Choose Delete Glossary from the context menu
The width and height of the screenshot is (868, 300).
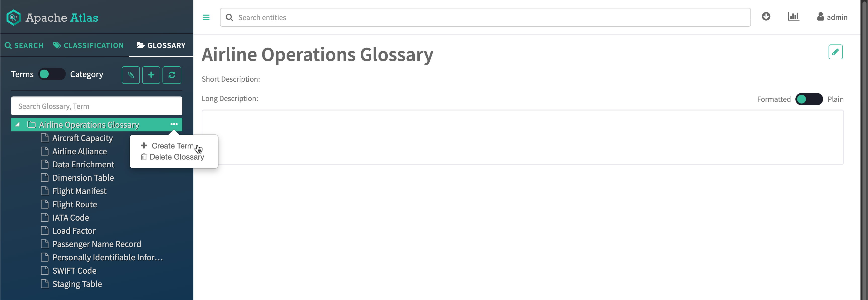pos(176,157)
